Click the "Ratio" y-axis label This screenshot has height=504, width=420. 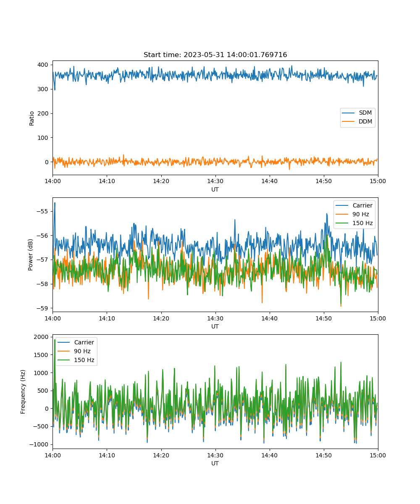(x=32, y=118)
